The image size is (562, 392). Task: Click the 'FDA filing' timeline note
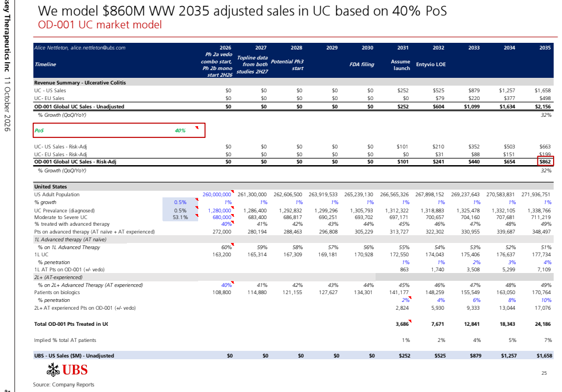pos(362,64)
